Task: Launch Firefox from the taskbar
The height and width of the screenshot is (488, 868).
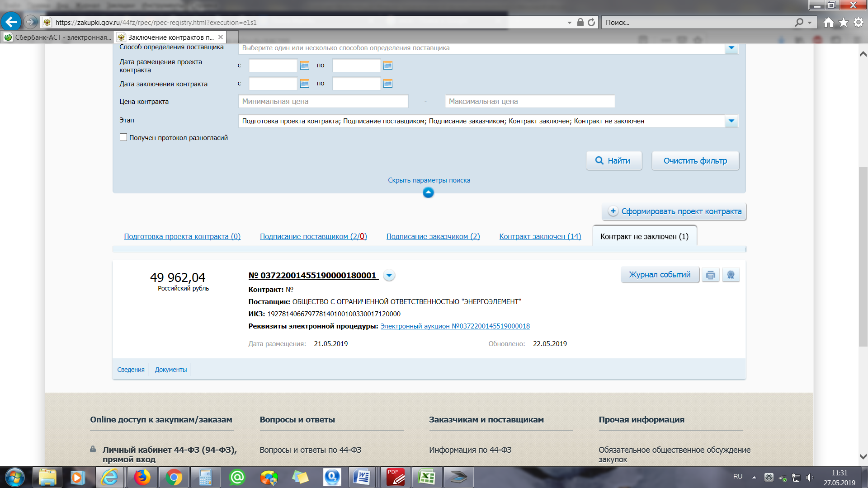Action: click(x=142, y=477)
